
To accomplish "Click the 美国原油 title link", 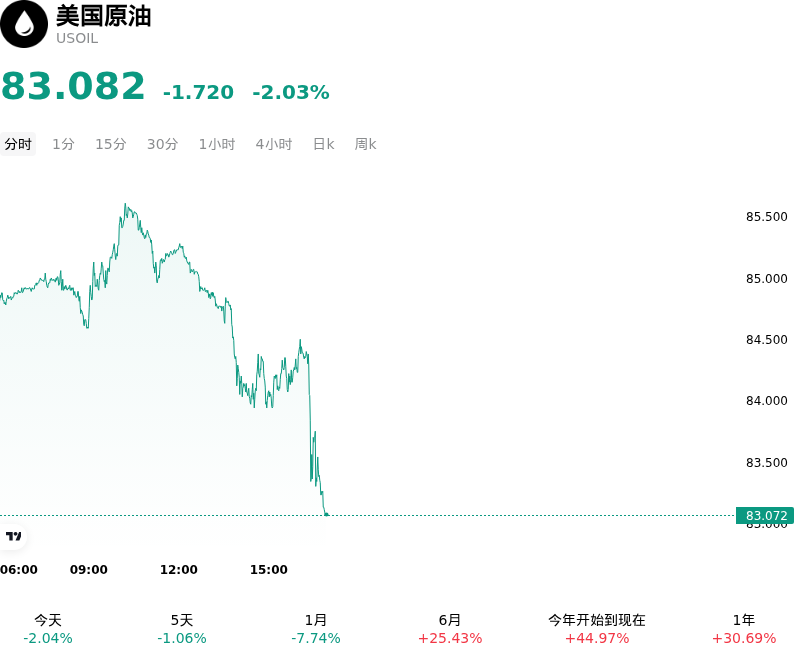I will [104, 16].
